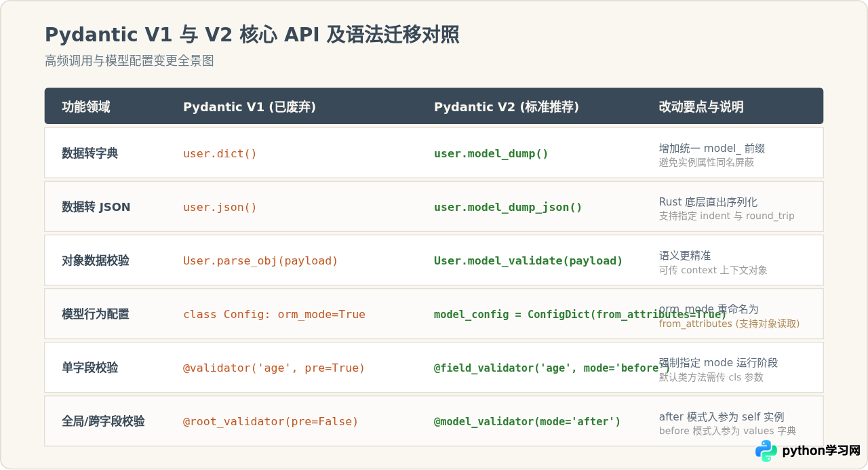Click the Python logo icon
Screen dimensions: 868x470
click(766, 451)
